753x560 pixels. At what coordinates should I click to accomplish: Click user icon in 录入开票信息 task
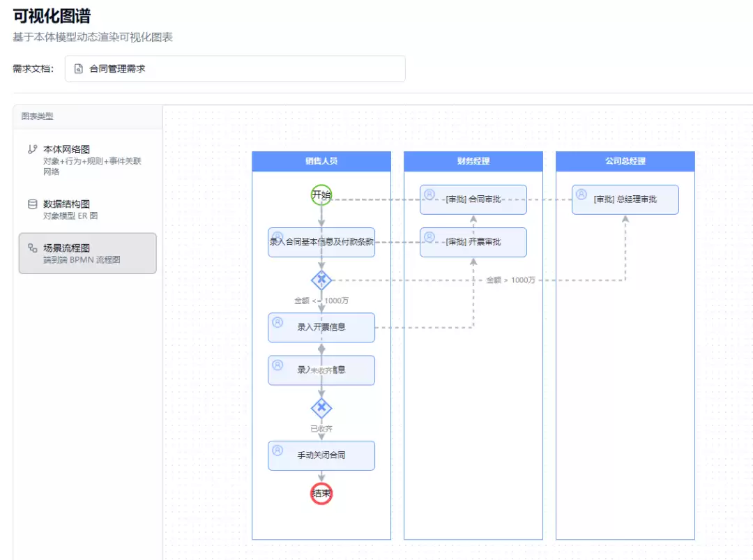277,322
